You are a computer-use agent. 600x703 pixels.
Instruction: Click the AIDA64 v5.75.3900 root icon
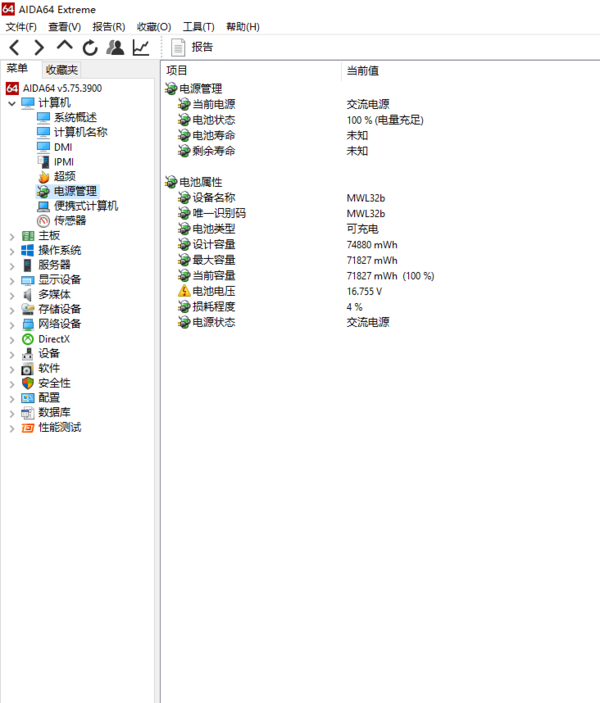pyautogui.click(x=12, y=88)
